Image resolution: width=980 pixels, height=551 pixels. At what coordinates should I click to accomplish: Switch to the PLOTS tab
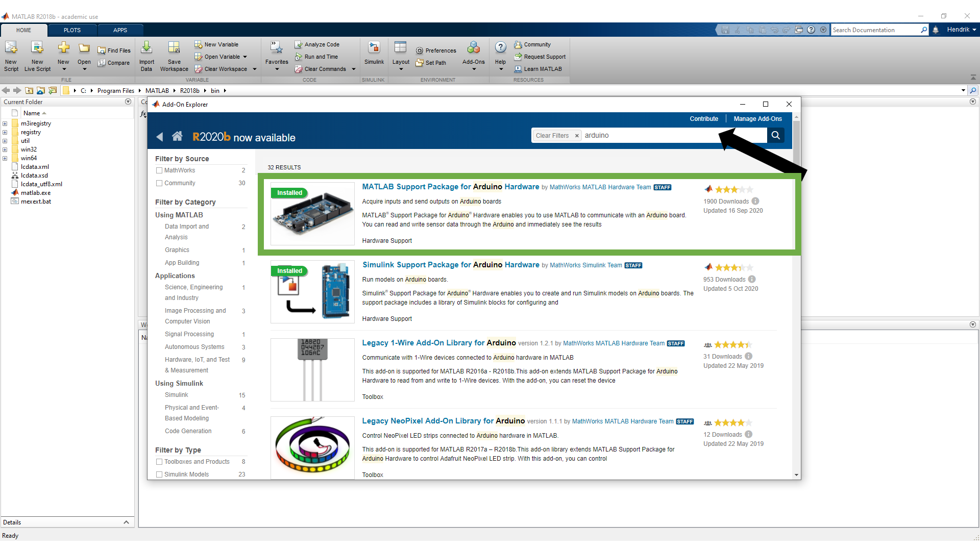pyautogui.click(x=72, y=30)
